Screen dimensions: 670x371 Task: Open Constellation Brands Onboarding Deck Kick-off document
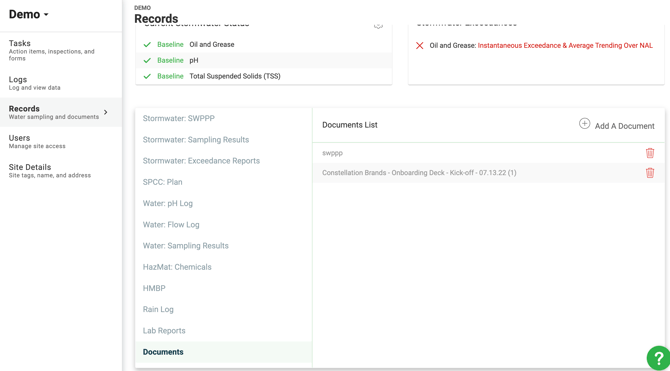tap(419, 173)
